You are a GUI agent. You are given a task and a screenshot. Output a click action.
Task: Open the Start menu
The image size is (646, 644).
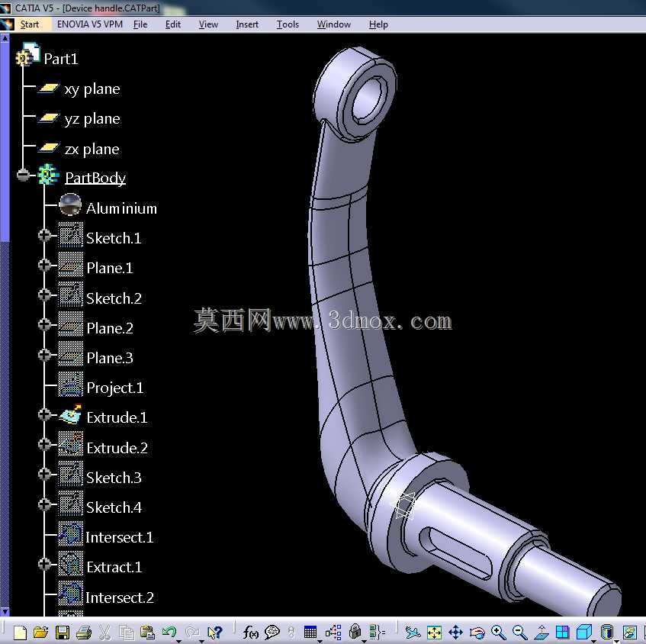tap(29, 24)
